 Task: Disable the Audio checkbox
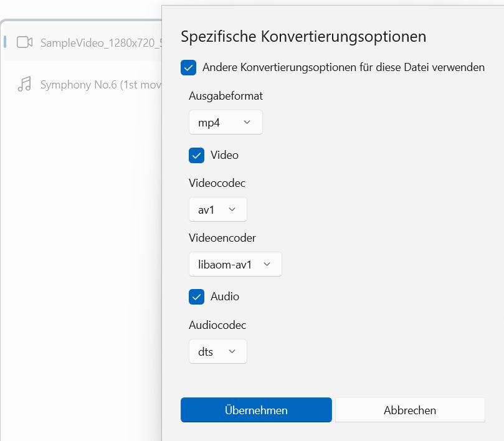point(197,296)
